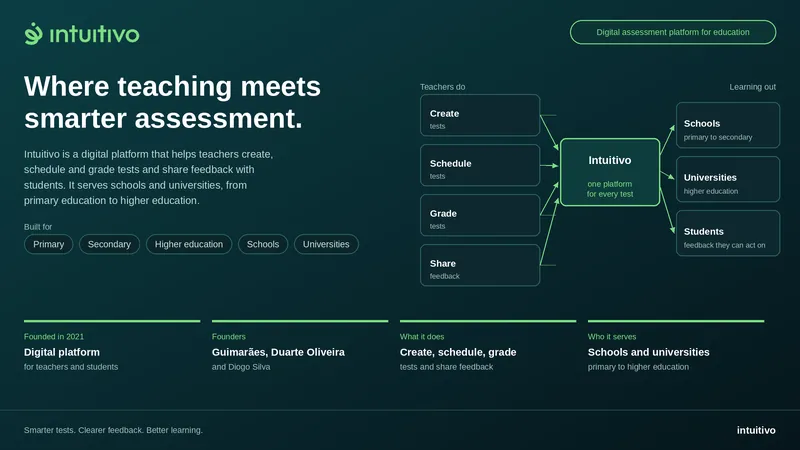This screenshot has width=800, height=450.
Task: Click the Intuitivo leaf logo icon
Action: [33, 34]
